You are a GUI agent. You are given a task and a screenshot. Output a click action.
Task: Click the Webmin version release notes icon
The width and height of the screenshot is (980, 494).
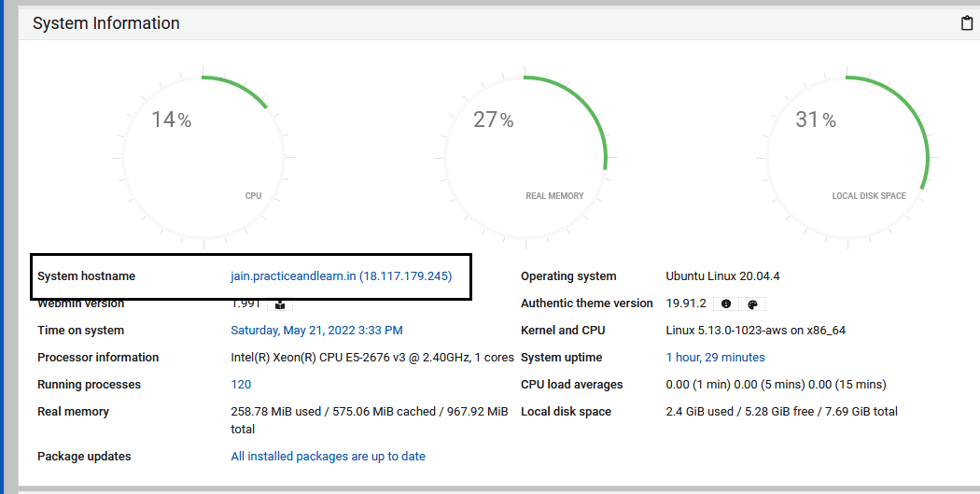pos(280,304)
